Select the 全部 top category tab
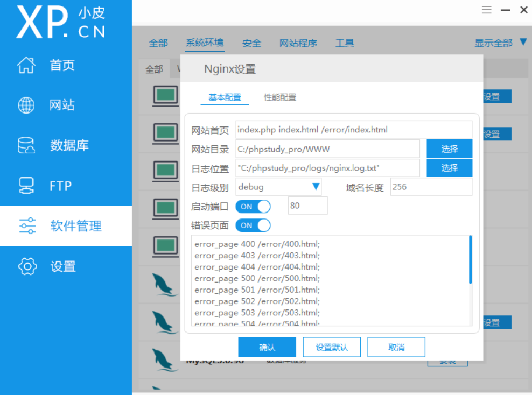This screenshot has height=395, width=532. (158, 43)
